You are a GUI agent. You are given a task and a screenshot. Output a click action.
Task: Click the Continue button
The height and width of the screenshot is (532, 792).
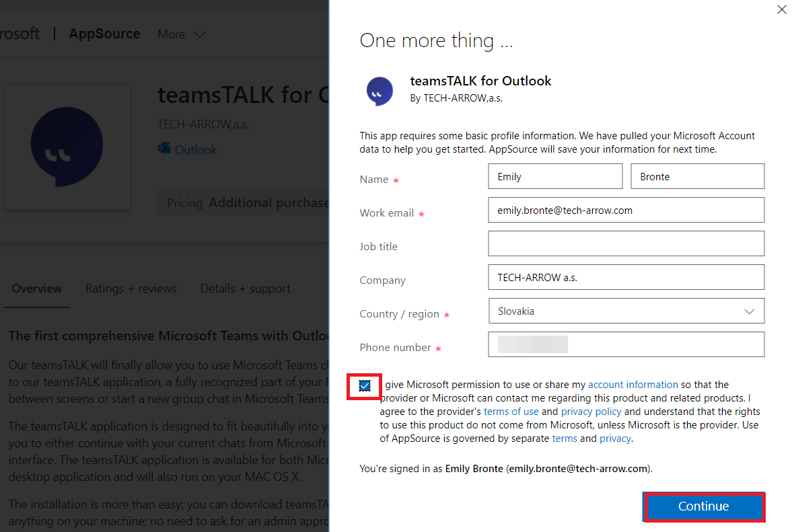(704, 506)
